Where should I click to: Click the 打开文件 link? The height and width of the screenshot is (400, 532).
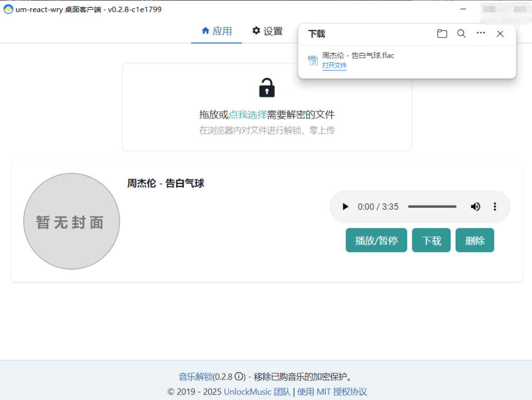click(334, 65)
